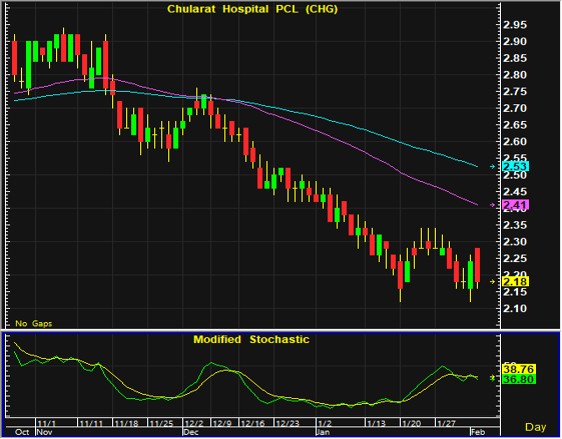Select the 11/18 date marker on time axis

pyautogui.click(x=126, y=424)
